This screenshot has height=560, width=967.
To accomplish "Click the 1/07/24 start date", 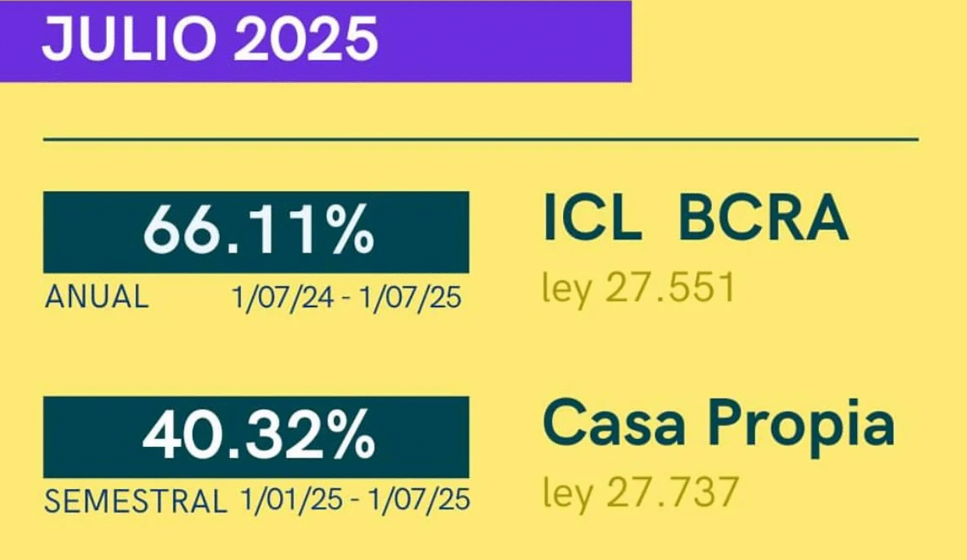I will pos(284,297).
